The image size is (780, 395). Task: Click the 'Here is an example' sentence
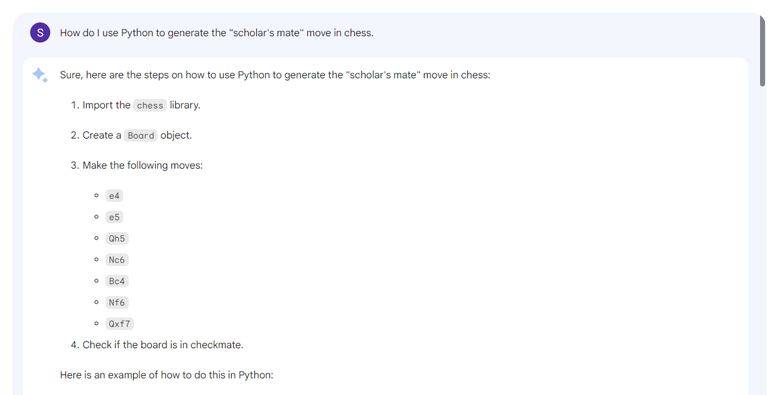[167, 375]
